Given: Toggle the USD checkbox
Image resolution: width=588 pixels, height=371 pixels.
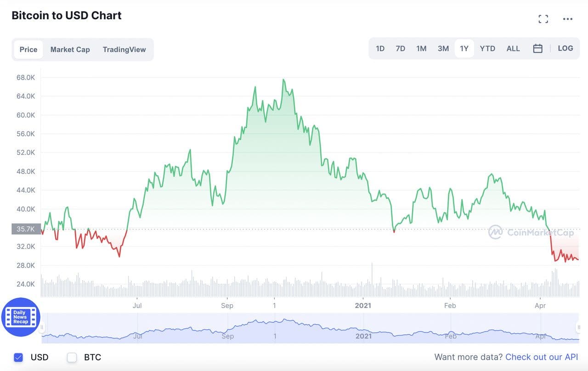Looking at the screenshot, I should 18,357.
